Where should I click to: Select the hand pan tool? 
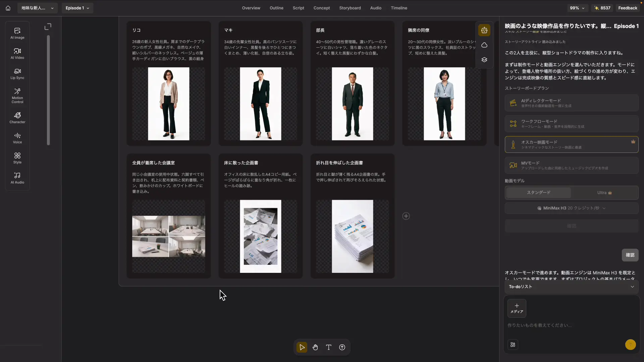click(x=315, y=347)
